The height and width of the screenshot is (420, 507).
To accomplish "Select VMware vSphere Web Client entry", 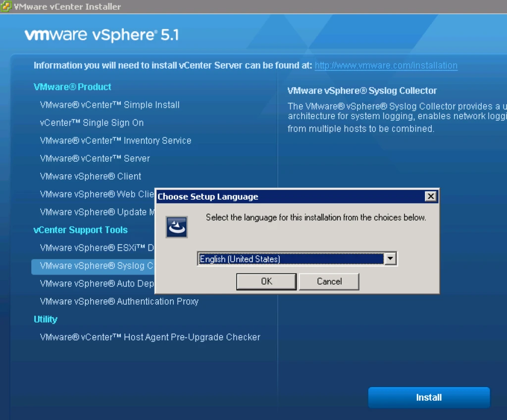I will click(x=97, y=194).
